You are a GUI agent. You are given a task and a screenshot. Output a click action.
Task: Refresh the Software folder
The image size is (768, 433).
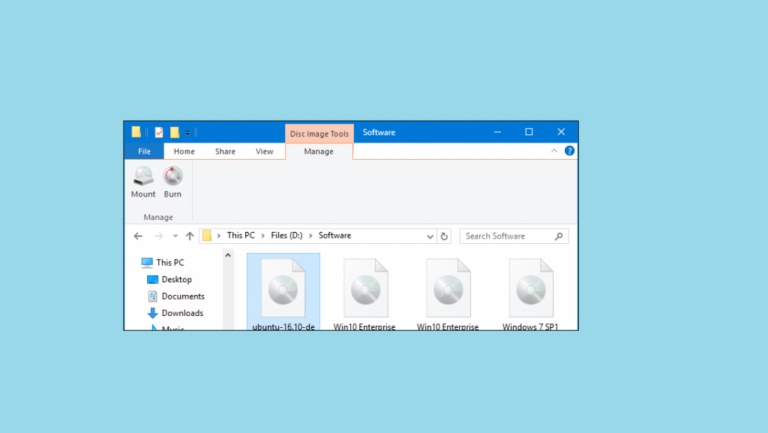pos(444,236)
